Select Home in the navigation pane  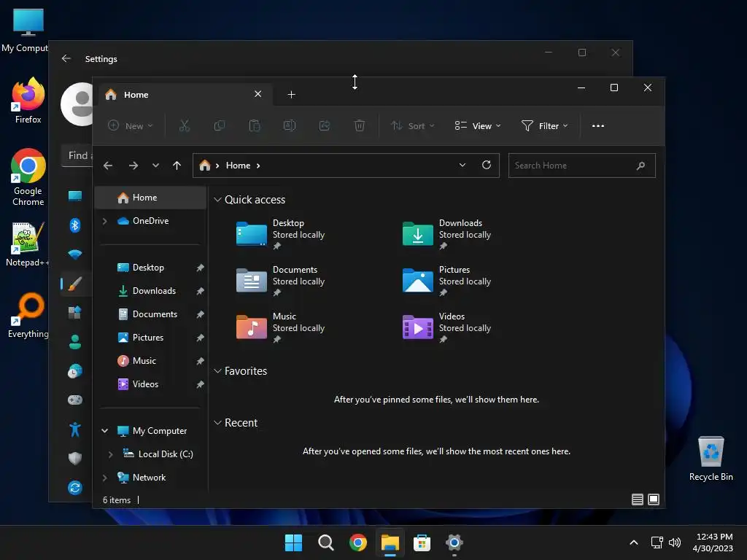tap(150, 198)
